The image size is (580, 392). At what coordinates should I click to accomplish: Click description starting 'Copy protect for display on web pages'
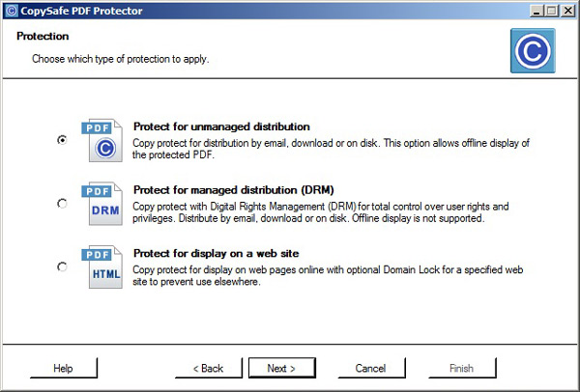point(328,275)
